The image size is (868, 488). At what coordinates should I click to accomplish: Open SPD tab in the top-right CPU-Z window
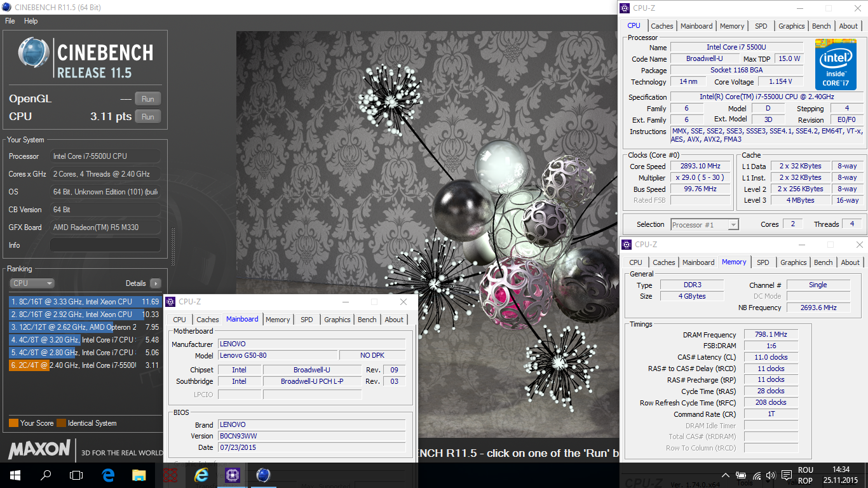coord(761,26)
